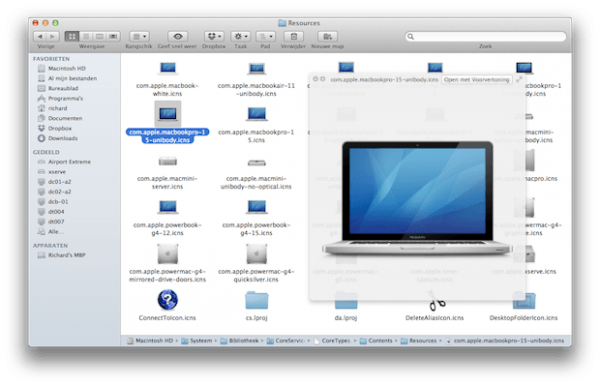
Task: Open the Taak gear action menu
Action: tap(240, 36)
